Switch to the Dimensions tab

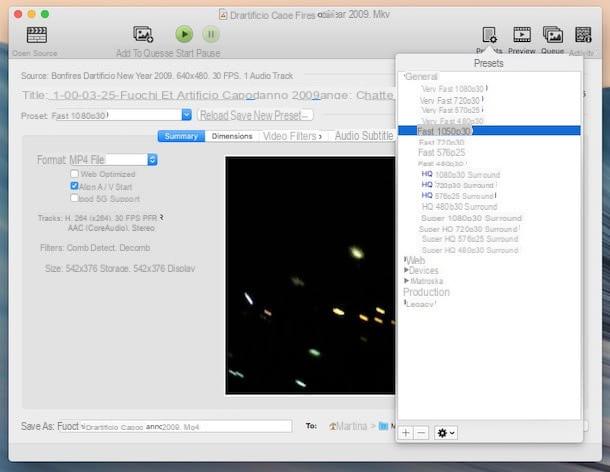coord(232,136)
